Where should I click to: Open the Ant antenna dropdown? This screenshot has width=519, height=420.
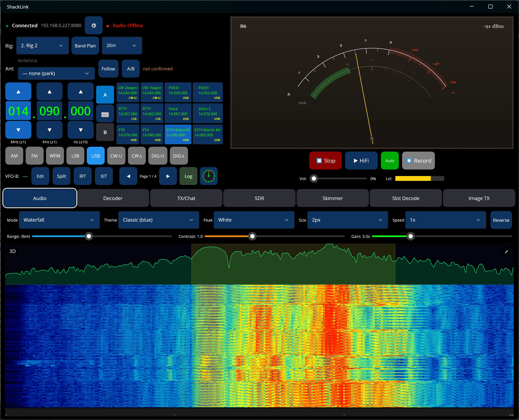(x=56, y=73)
